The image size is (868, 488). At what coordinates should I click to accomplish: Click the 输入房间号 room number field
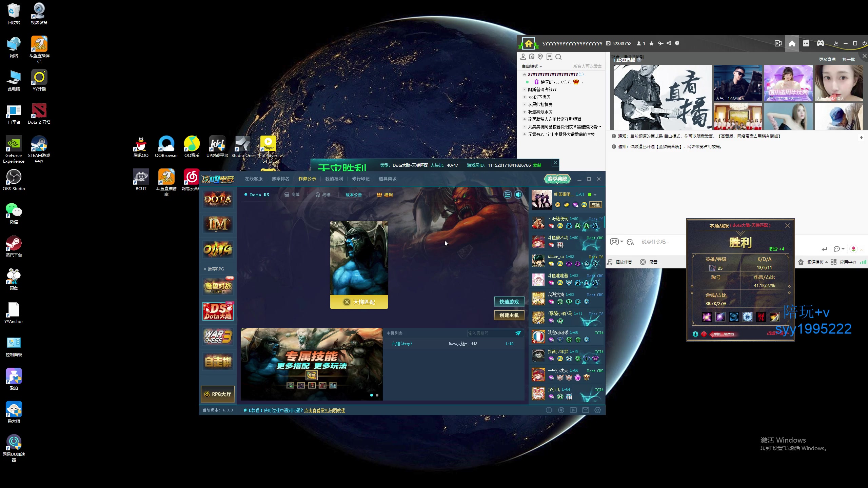coord(490,333)
